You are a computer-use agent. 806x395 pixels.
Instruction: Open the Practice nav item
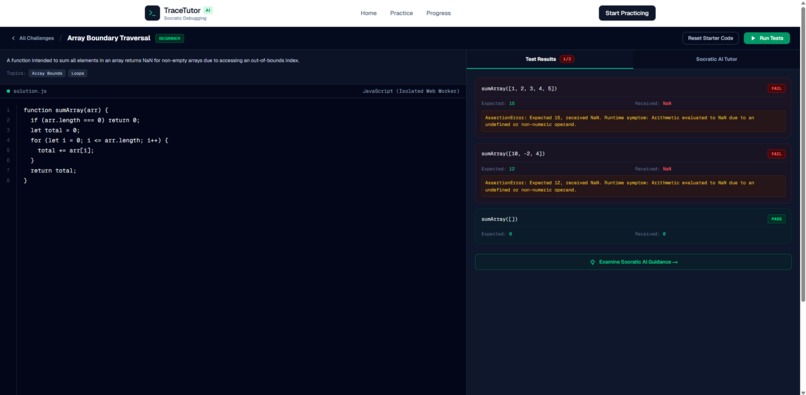coord(401,13)
